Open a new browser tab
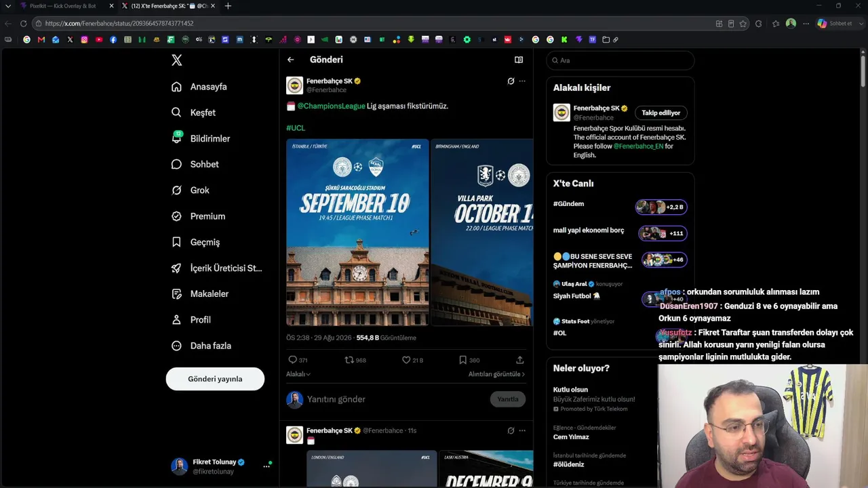The width and height of the screenshot is (868, 488). pos(228,6)
